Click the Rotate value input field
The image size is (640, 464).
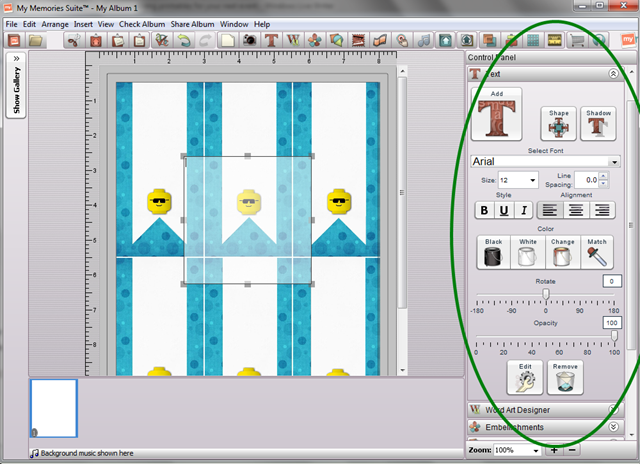612,281
